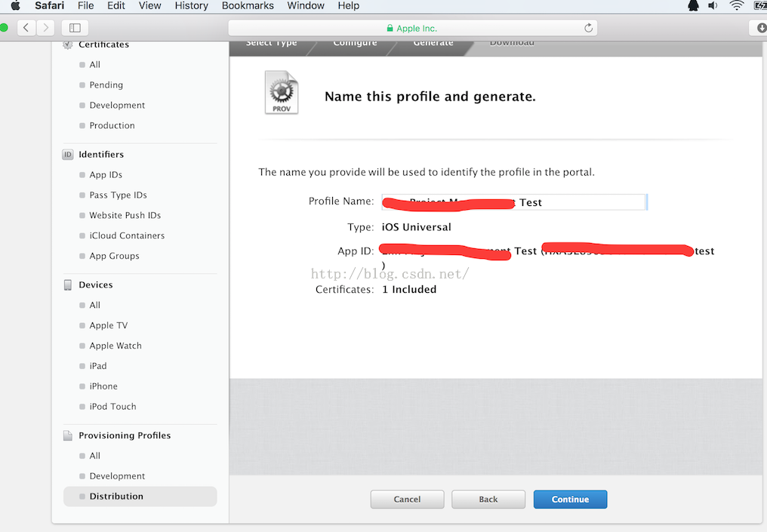767x532 pixels.
Task: Open History menu
Action: pos(191,6)
